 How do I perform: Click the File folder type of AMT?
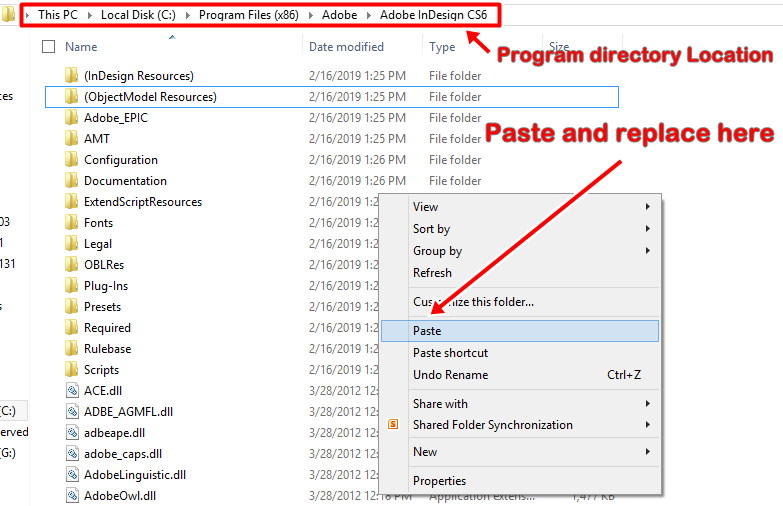pyautogui.click(x=455, y=138)
